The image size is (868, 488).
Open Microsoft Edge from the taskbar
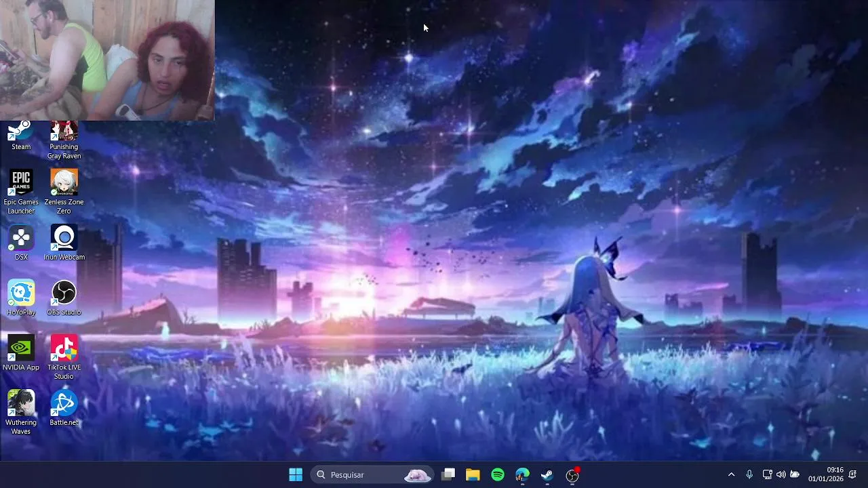pyautogui.click(x=522, y=474)
